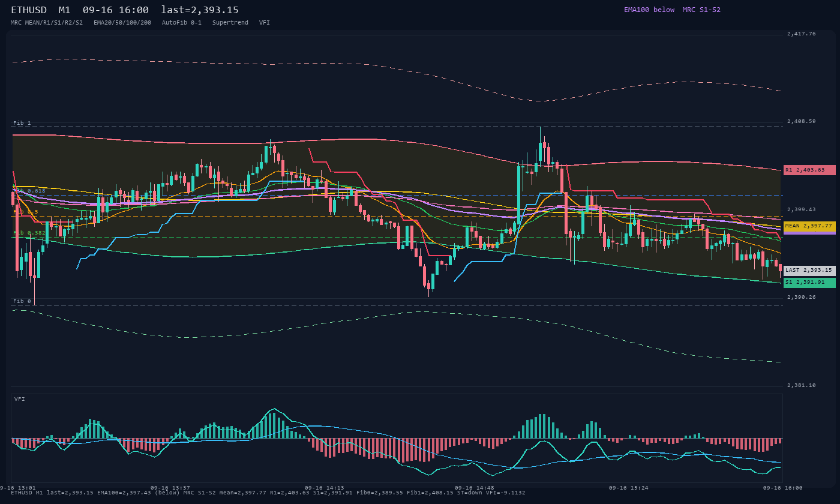Select the green 'S1 2,391.91' price tag
This screenshot has width=840, height=504.
(x=809, y=282)
